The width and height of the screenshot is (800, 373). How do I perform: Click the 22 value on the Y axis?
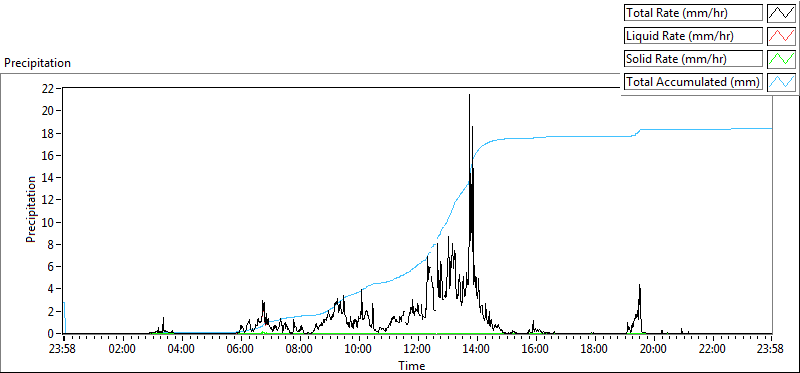click(x=48, y=88)
